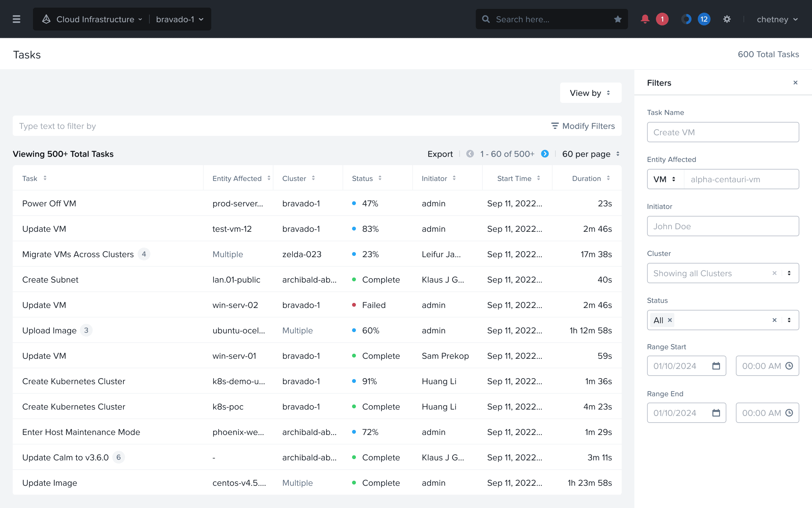Click Update Calm subtask count badge 6
Viewport: 812px width, 508px height.
click(x=118, y=458)
